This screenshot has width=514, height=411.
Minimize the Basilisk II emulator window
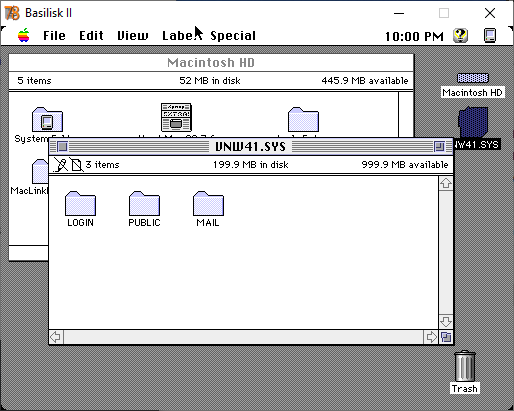click(x=399, y=13)
